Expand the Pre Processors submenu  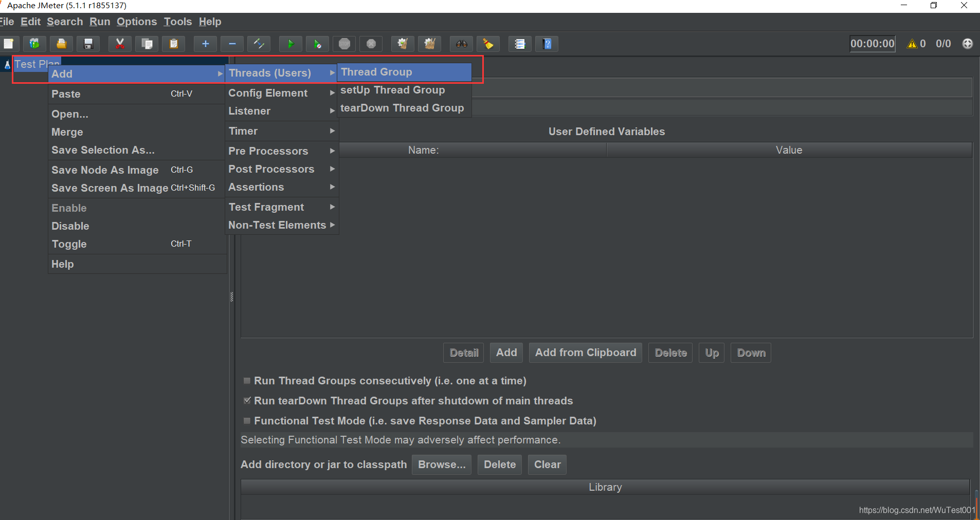[282, 151]
